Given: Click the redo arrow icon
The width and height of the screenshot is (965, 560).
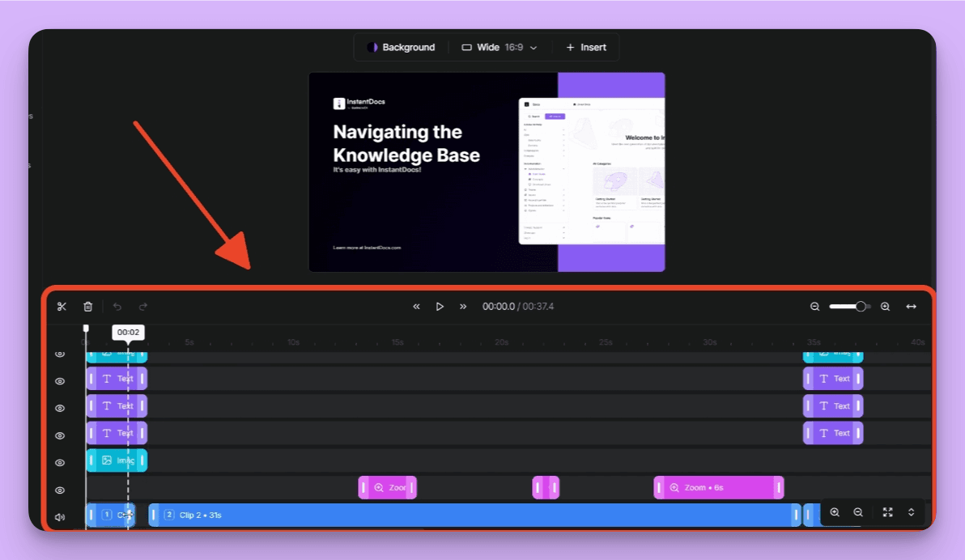Looking at the screenshot, I should coord(143,307).
